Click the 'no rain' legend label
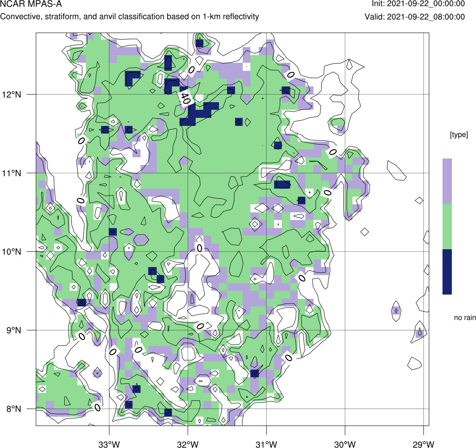The width and height of the screenshot is (476, 448). point(465,317)
